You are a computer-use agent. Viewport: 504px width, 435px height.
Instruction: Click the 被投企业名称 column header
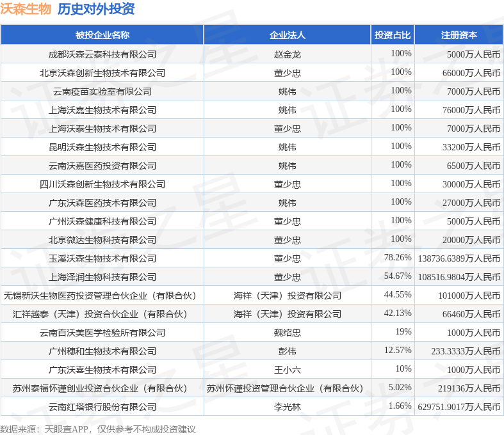[102, 35]
